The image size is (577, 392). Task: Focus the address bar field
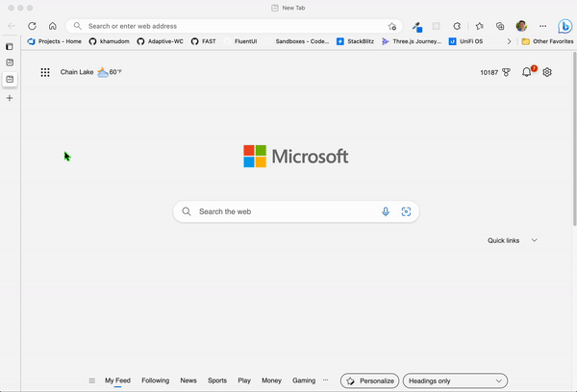234,26
